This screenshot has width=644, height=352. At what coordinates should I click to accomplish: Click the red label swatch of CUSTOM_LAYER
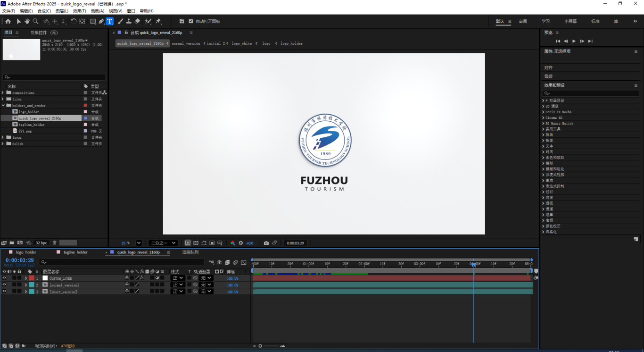coord(32,278)
